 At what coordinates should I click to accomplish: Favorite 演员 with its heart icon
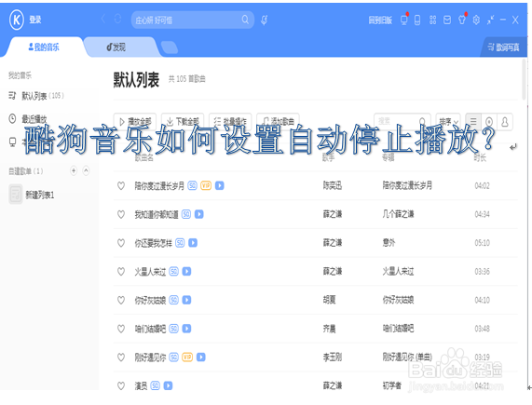coord(121,385)
